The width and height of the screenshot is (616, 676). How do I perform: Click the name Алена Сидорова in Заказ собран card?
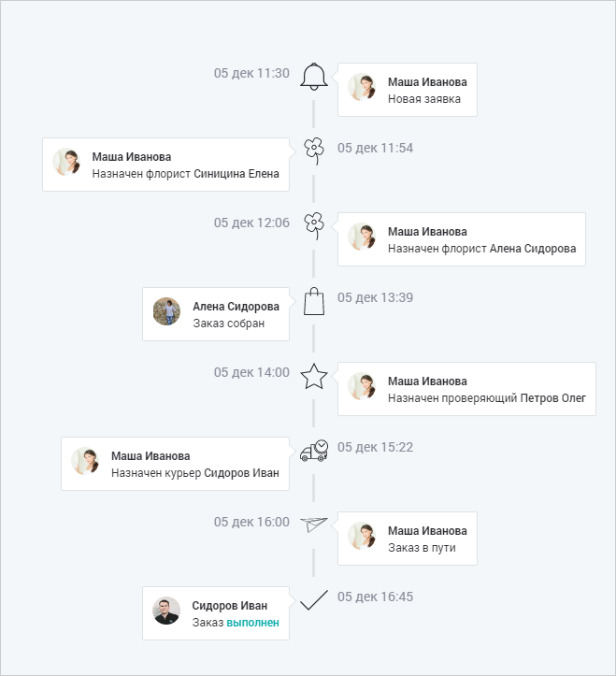236,307
